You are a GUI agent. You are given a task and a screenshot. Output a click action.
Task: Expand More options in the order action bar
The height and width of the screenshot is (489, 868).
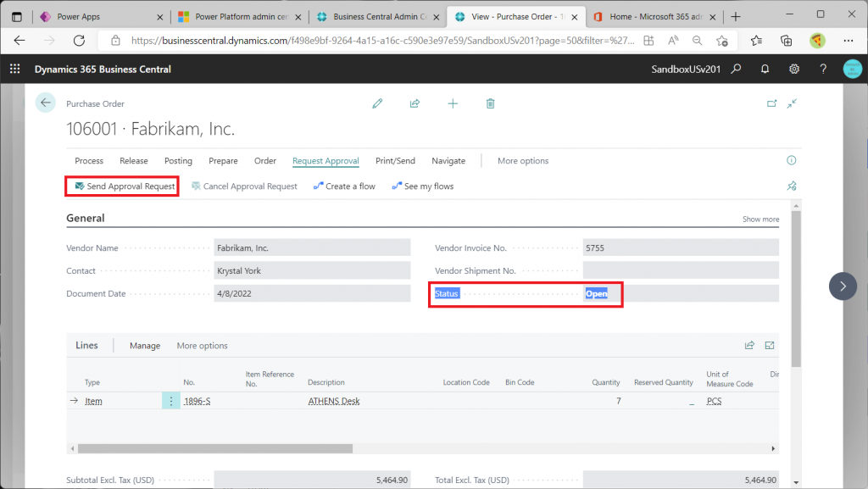point(523,161)
